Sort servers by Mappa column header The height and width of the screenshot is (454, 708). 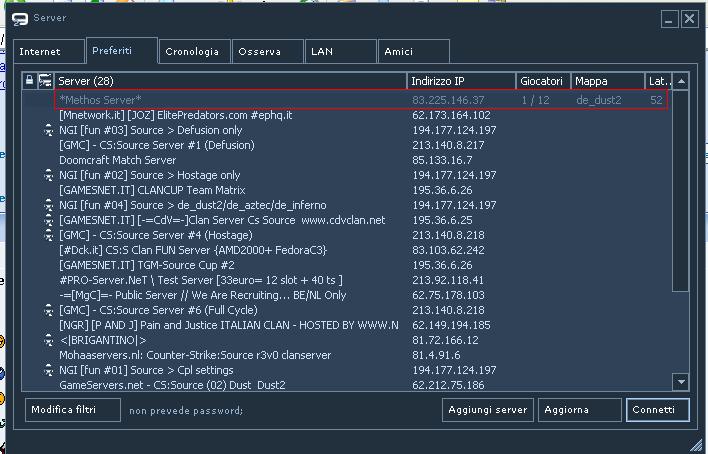607,81
